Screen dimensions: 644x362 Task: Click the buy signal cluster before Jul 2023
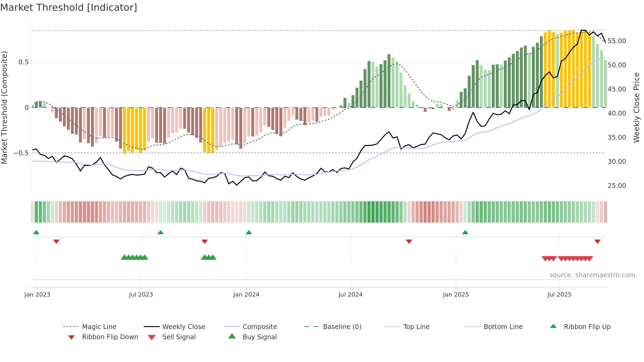(134, 257)
